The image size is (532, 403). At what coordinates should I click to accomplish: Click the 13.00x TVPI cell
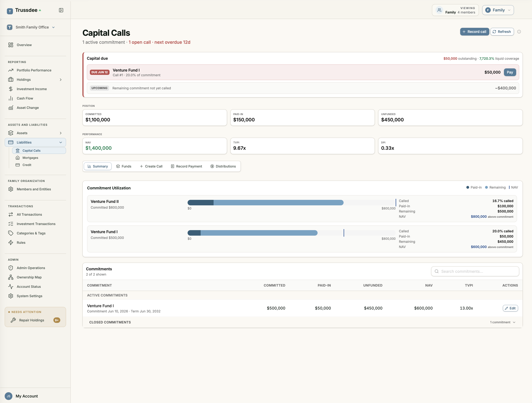point(466,308)
